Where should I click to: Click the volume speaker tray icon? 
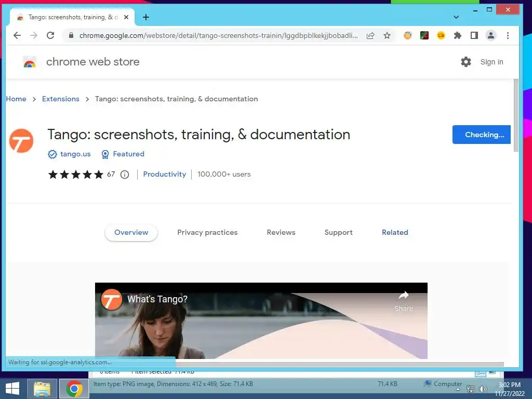click(x=483, y=389)
